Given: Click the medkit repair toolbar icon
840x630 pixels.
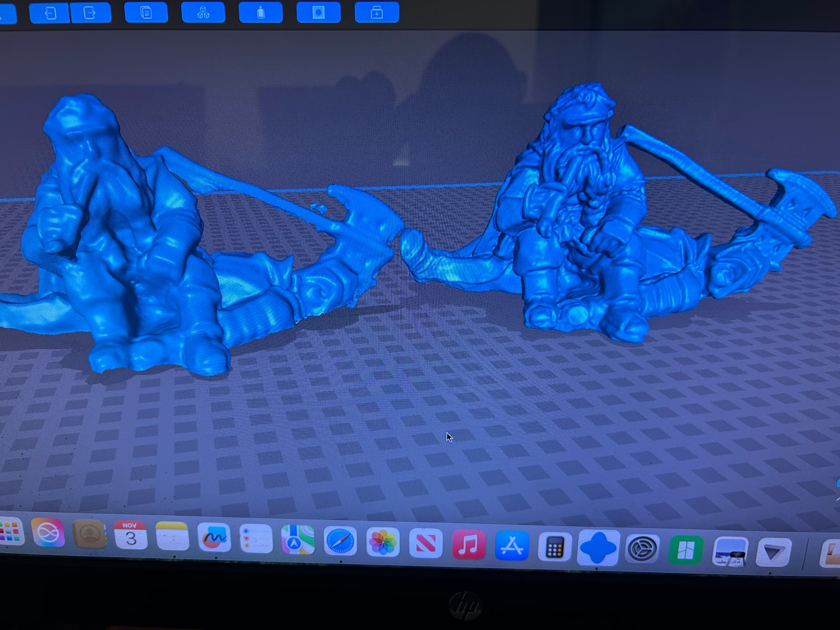Looking at the screenshot, I should [x=377, y=12].
